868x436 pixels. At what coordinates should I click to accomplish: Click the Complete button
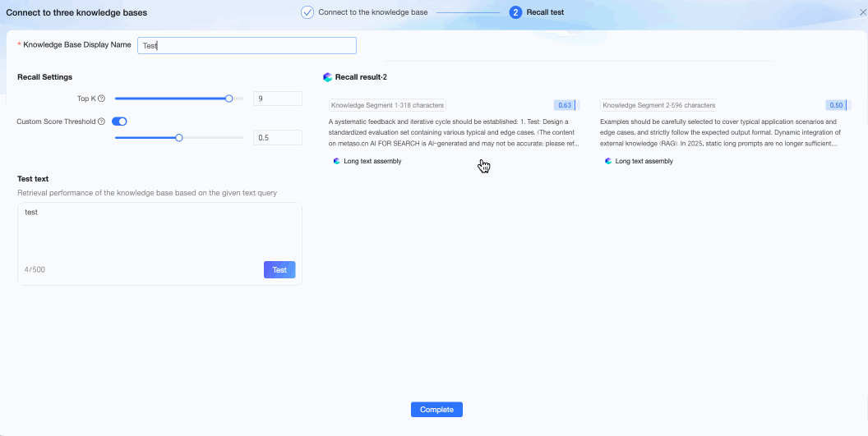point(436,410)
